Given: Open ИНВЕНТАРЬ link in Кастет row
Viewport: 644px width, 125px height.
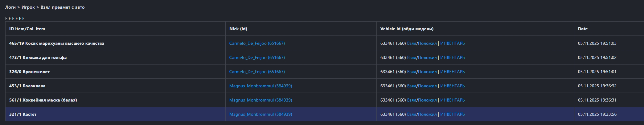Looking at the screenshot, I should click(452, 114).
